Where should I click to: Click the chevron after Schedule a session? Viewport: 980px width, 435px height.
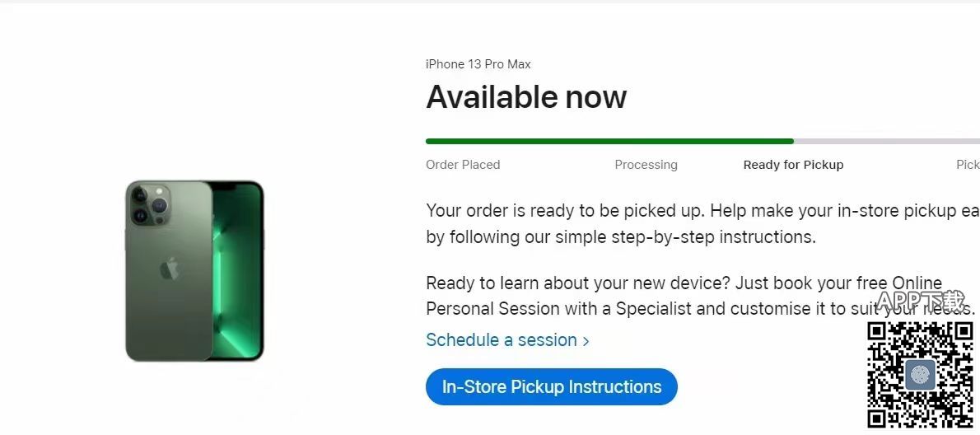click(x=586, y=341)
